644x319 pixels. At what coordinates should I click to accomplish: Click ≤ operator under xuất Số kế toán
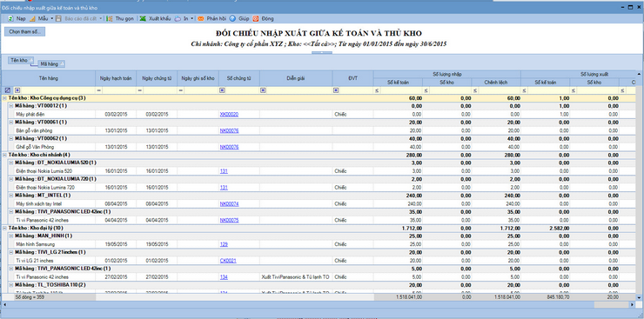pyautogui.click(x=524, y=90)
